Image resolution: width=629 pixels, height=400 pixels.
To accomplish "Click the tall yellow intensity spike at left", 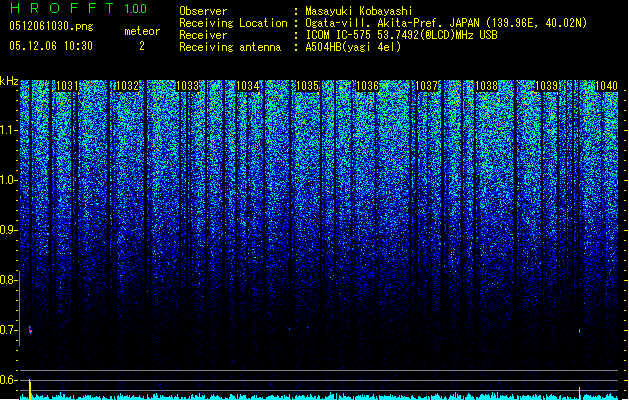I will tap(30, 389).
